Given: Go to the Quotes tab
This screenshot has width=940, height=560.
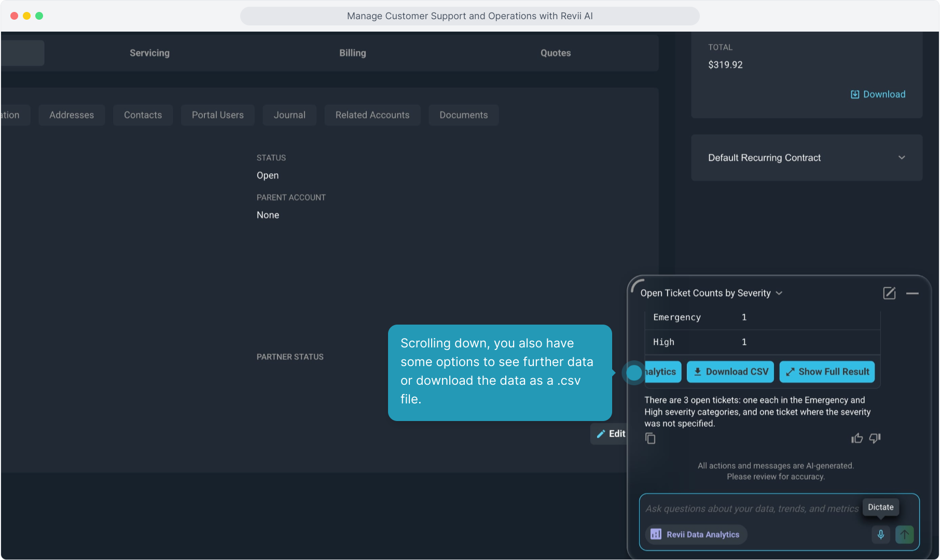Looking at the screenshot, I should [556, 53].
